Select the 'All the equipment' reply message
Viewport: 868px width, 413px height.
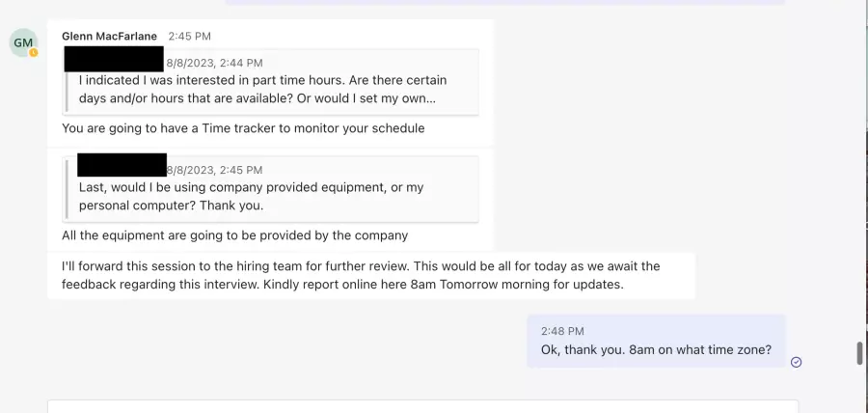tap(234, 235)
